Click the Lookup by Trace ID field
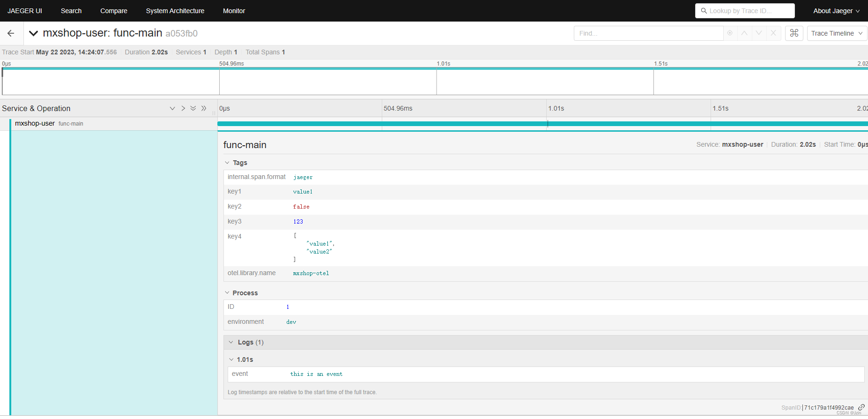Image resolution: width=868 pixels, height=419 pixels. [x=745, y=11]
